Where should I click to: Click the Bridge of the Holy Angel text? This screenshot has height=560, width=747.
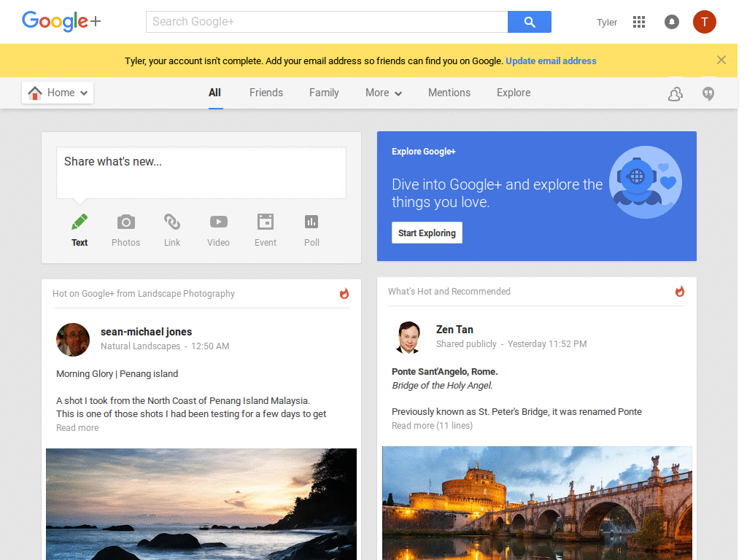[x=442, y=385]
